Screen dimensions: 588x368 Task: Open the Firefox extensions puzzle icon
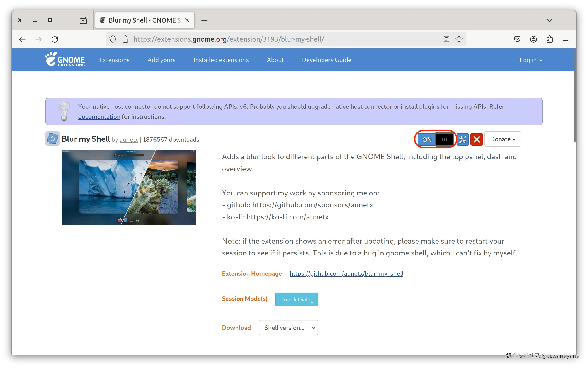pos(549,39)
